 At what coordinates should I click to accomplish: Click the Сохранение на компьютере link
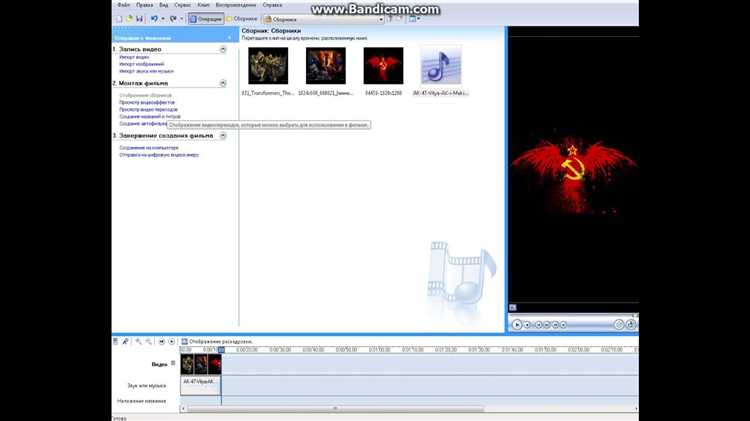pos(149,148)
